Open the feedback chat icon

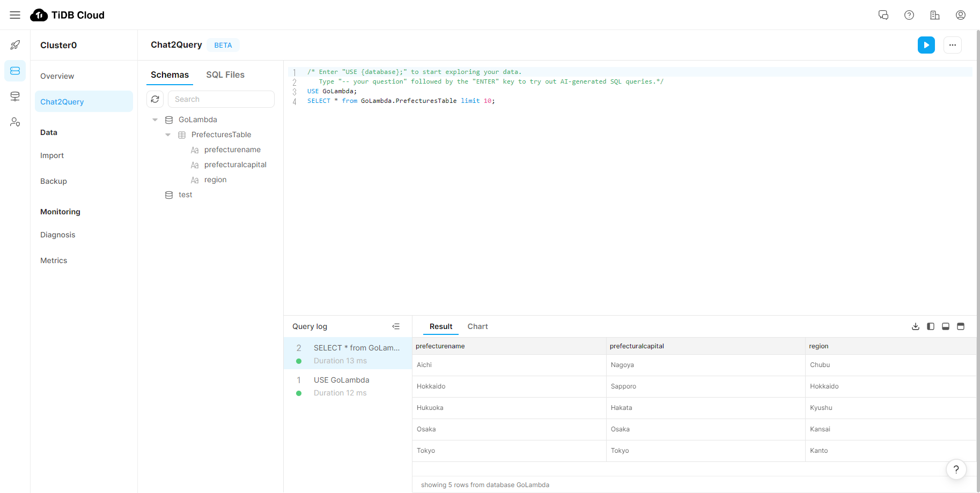point(883,15)
